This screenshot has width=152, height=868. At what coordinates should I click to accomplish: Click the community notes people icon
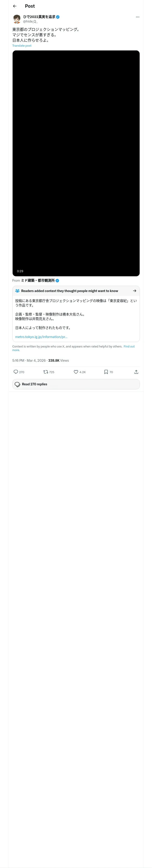click(x=18, y=290)
